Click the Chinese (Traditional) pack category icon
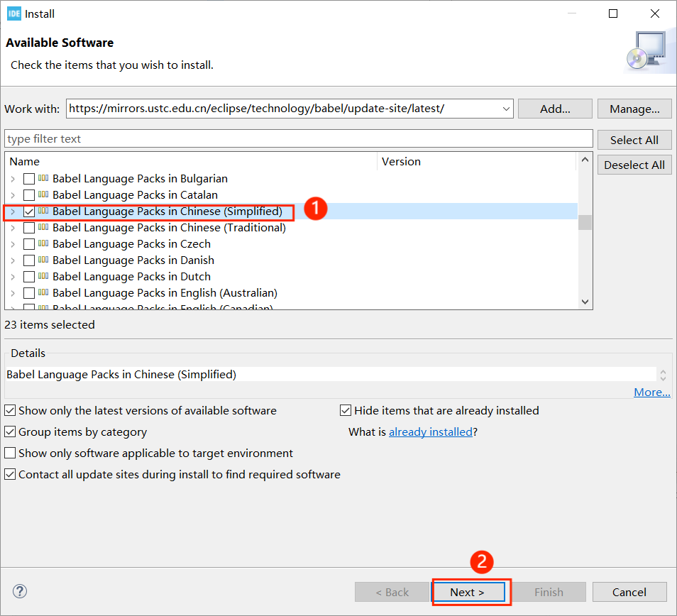 (43, 227)
